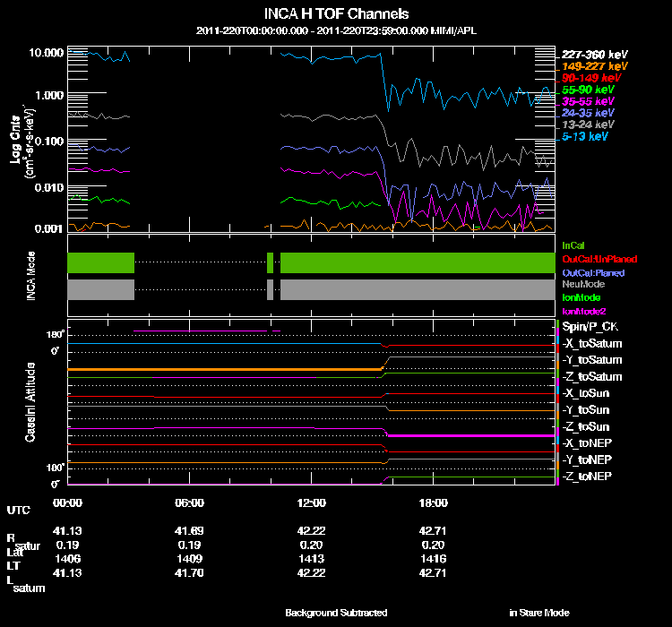The width and height of the screenshot is (672, 627).
Task: Click the 227-360 keV legend label
Action: tap(595, 55)
